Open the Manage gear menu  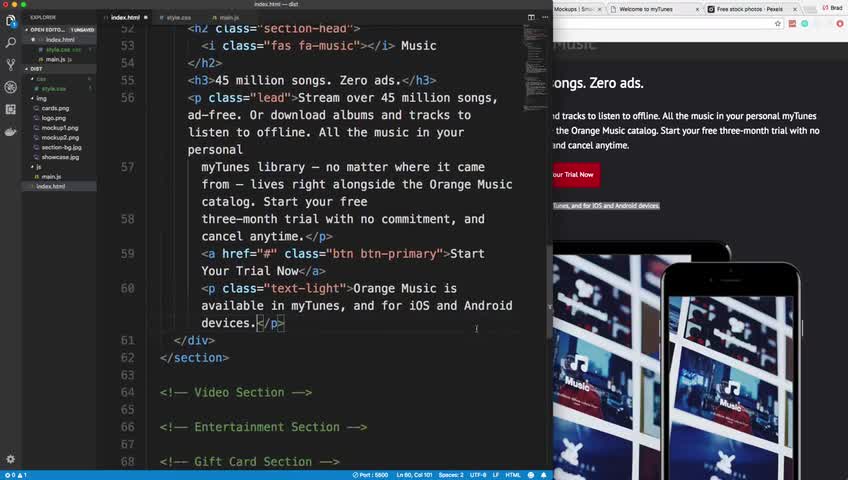pyautogui.click(x=10, y=459)
